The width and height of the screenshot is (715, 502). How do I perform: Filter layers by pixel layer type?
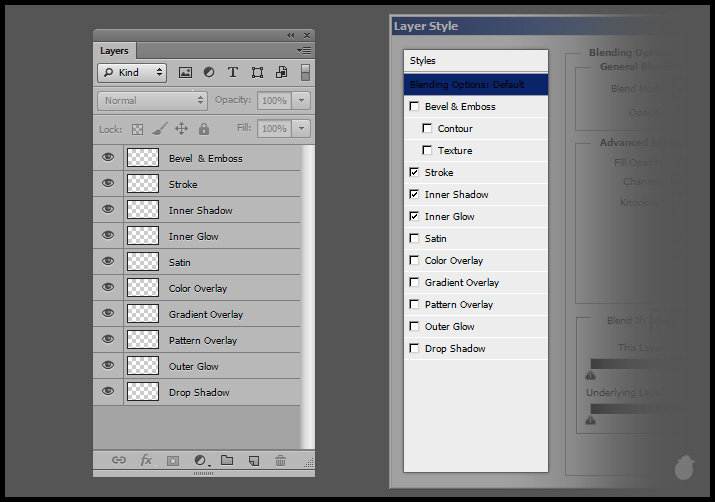(x=185, y=73)
